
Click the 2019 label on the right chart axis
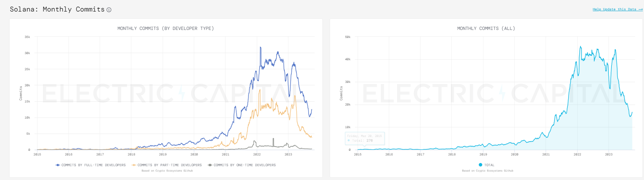[483, 154]
